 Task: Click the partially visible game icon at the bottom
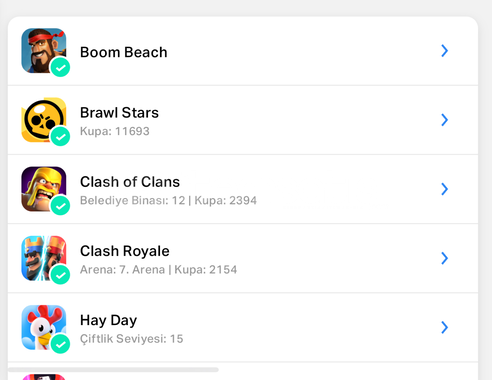pyautogui.click(x=44, y=377)
